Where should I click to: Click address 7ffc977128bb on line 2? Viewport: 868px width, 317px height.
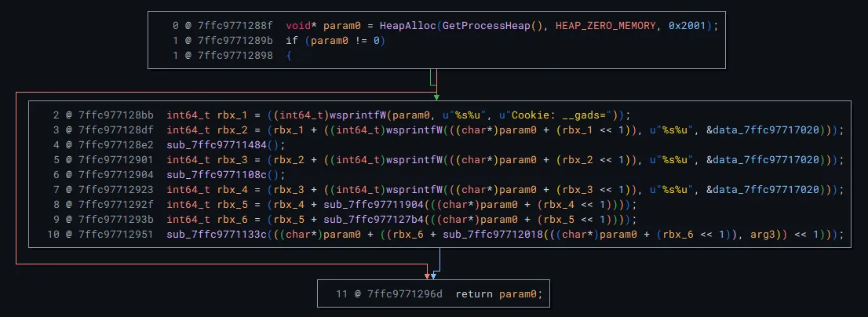click(x=116, y=115)
